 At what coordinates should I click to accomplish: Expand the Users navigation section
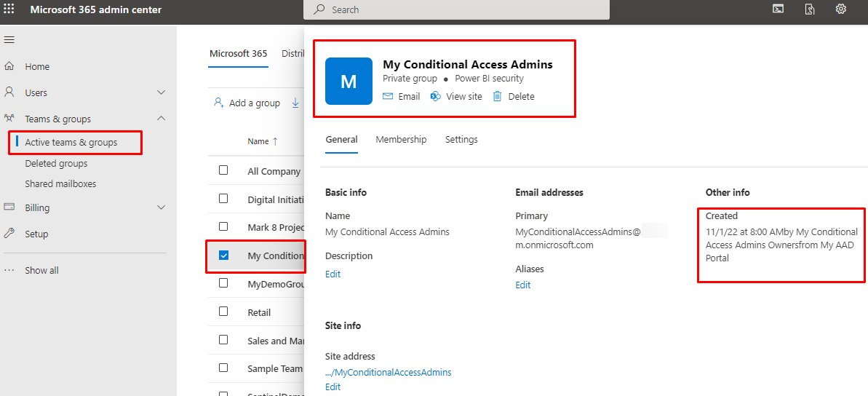tap(162, 92)
